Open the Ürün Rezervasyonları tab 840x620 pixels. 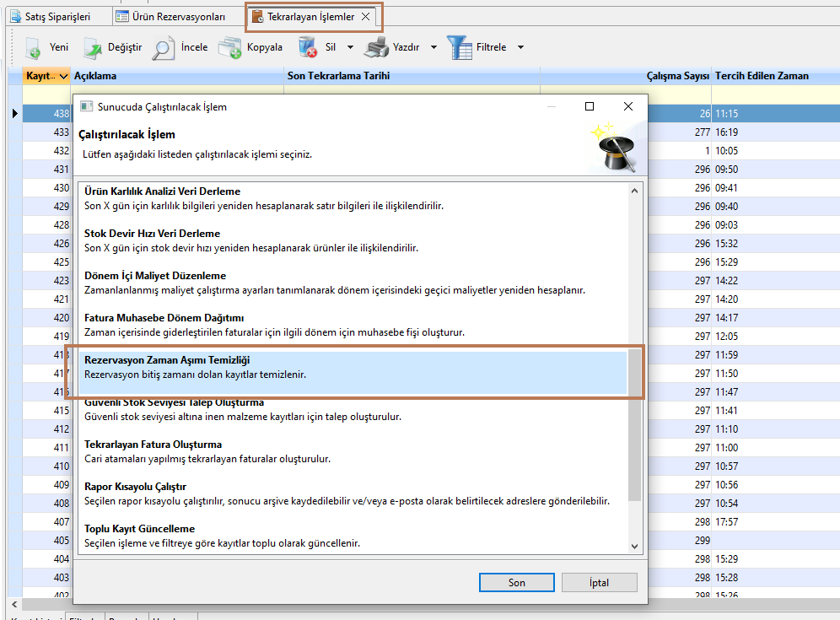click(170, 17)
